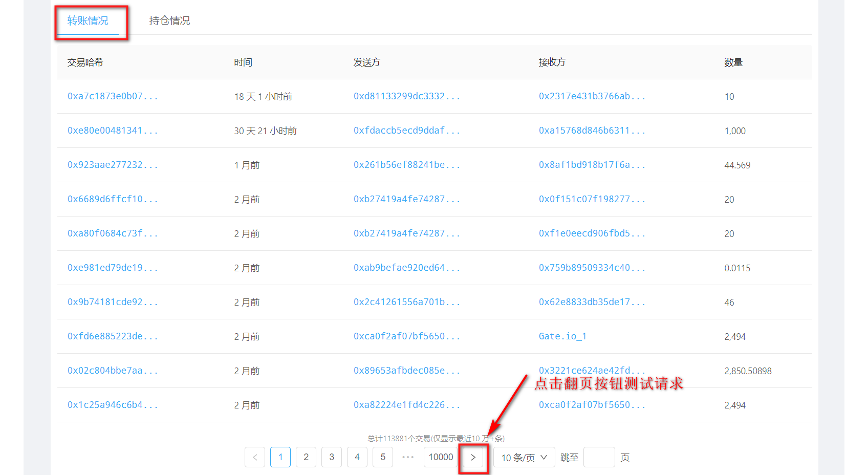Open sender address 0x89653afbdec085e...
The image size is (868, 475).
pos(407,371)
